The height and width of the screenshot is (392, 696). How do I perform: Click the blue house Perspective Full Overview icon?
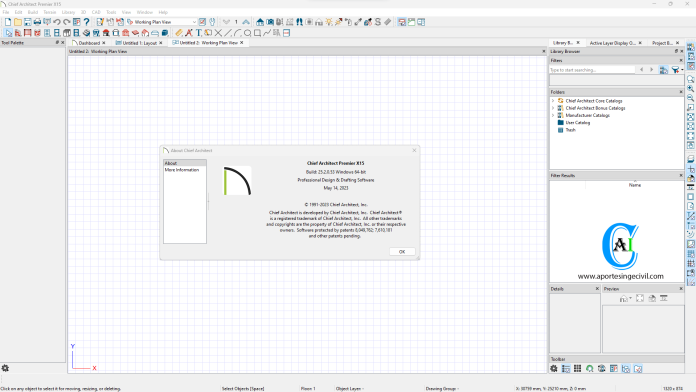(260, 22)
